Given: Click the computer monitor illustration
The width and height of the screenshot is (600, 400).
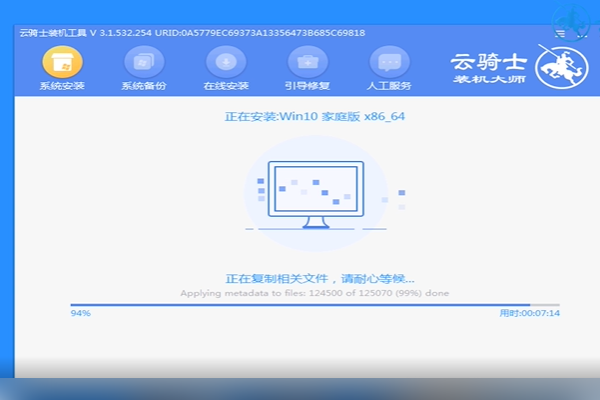Looking at the screenshot, I should click(316, 194).
